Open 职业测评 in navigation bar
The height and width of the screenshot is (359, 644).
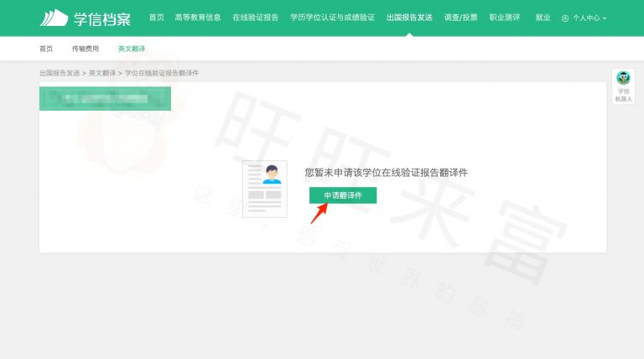pos(505,18)
